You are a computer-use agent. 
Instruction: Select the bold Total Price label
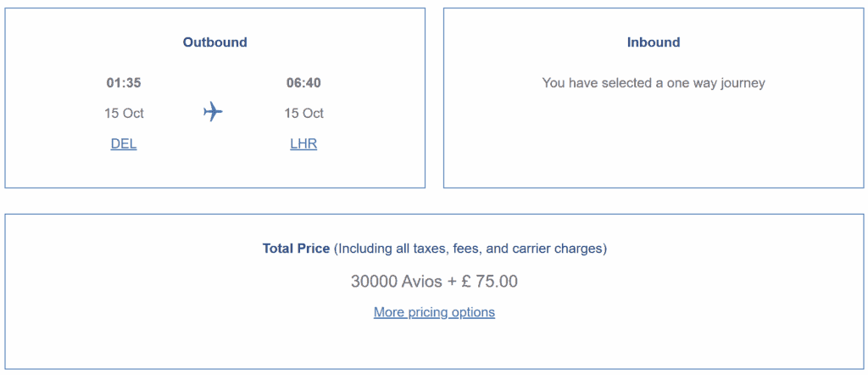296,249
